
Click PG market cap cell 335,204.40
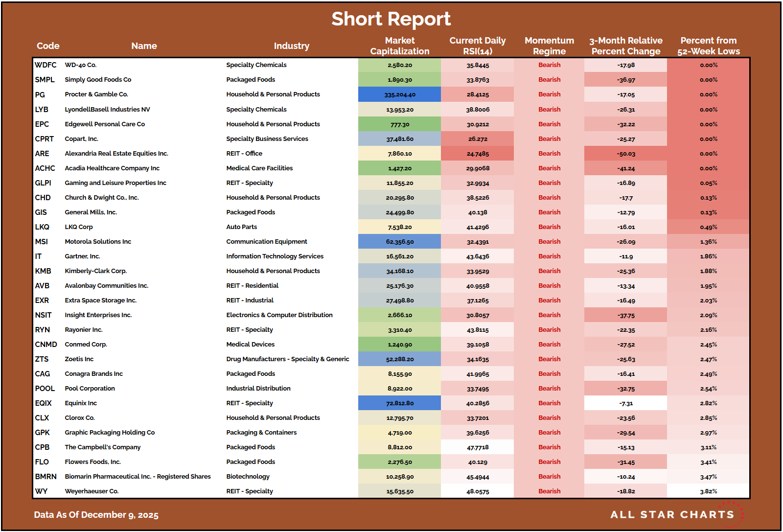tap(399, 94)
